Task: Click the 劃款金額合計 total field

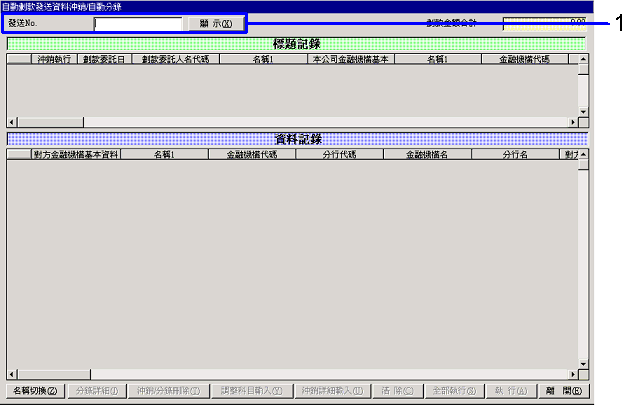Action: point(545,22)
